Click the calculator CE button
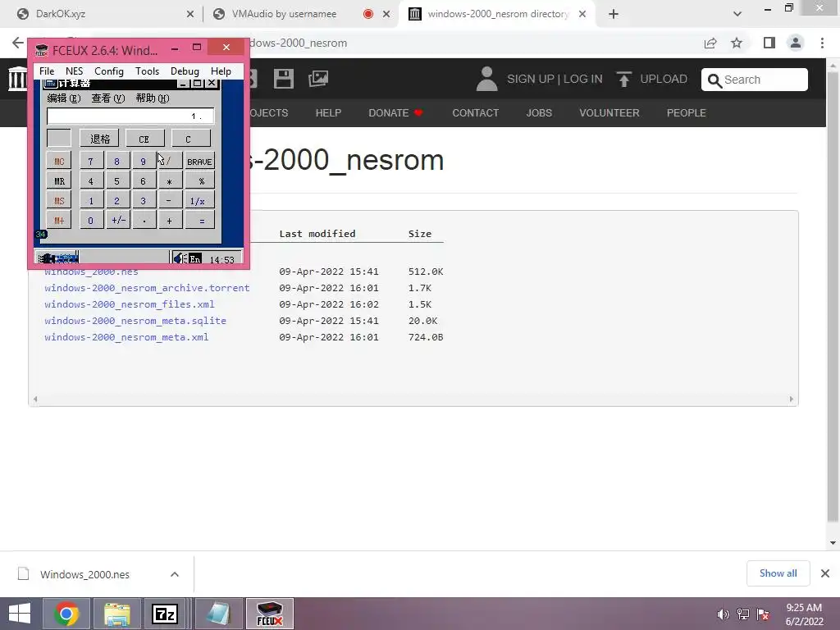Viewport: 840px width, 630px height. [144, 139]
